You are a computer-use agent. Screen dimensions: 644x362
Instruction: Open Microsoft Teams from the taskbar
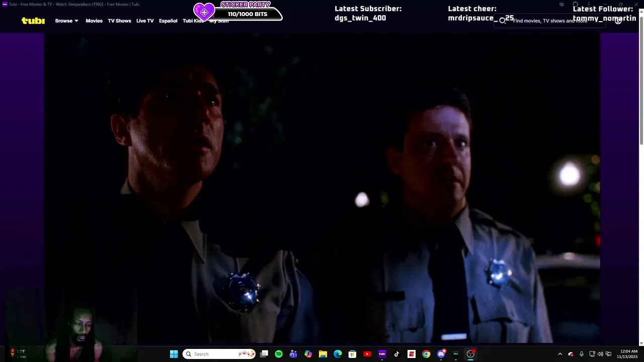[x=293, y=354]
